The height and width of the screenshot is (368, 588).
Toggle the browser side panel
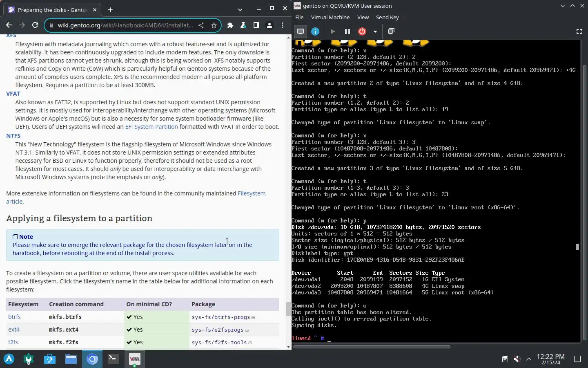(256, 25)
